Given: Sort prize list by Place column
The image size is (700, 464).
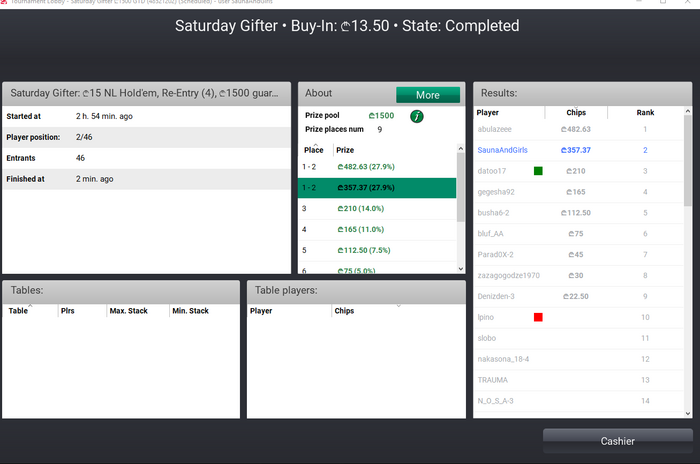Looking at the screenshot, I should pos(316,150).
